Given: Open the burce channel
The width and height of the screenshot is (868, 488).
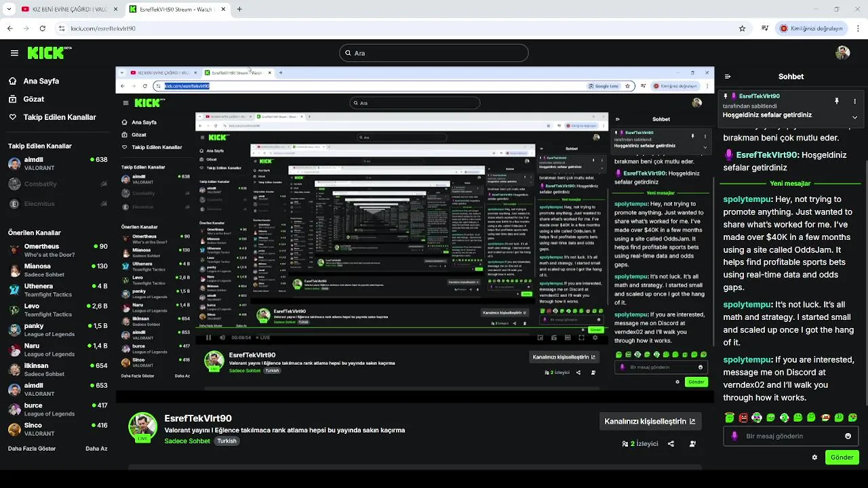Looking at the screenshot, I should point(58,409).
